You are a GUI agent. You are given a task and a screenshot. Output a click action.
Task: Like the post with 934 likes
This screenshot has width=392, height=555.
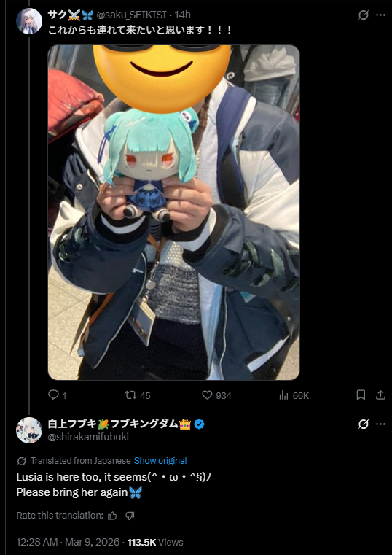tap(216, 395)
